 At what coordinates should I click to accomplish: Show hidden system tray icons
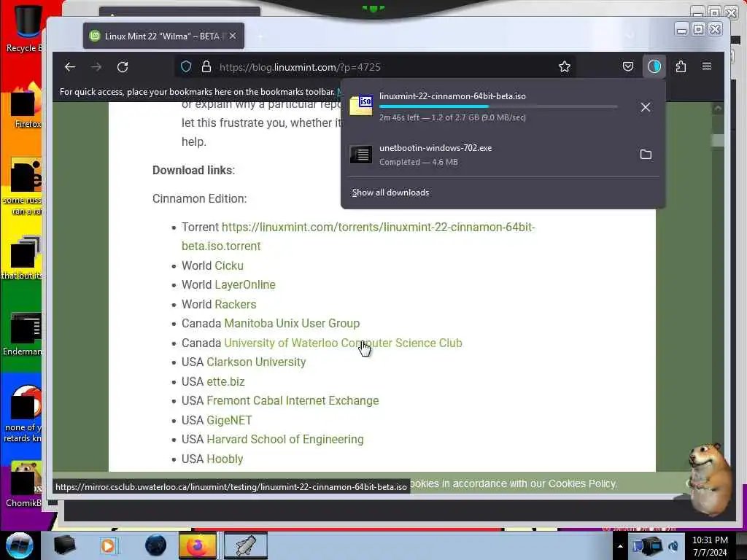click(620, 546)
